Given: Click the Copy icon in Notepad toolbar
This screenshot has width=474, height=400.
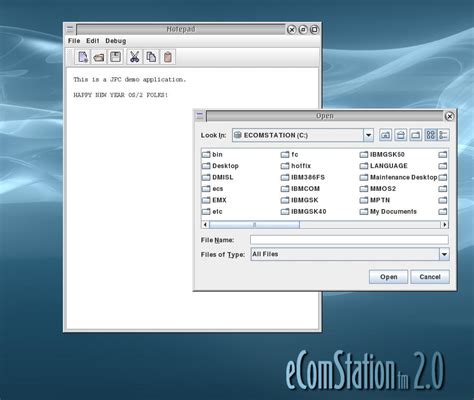Looking at the screenshot, I should tap(151, 57).
